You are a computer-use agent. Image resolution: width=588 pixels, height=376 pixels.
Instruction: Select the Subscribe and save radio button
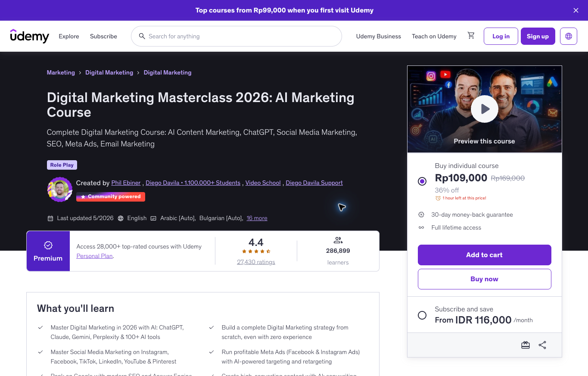click(x=422, y=315)
